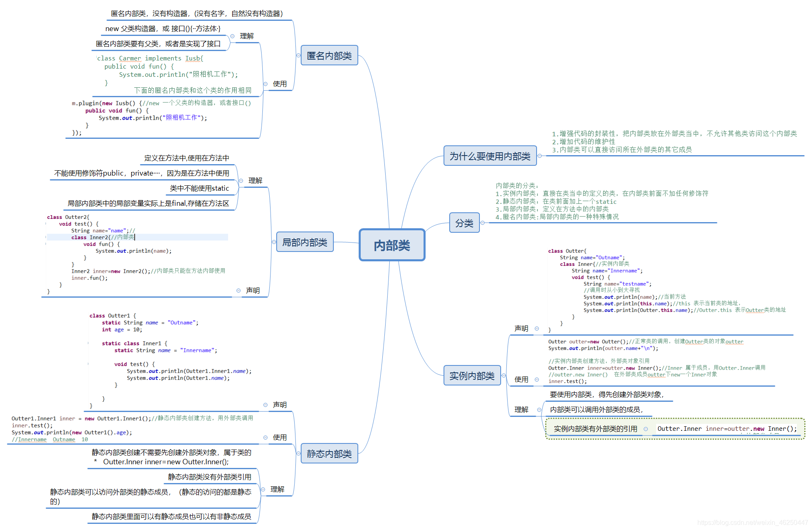Select the 实例内部类 topic node
Viewport: 812px width, 530px height.
tap(472, 376)
